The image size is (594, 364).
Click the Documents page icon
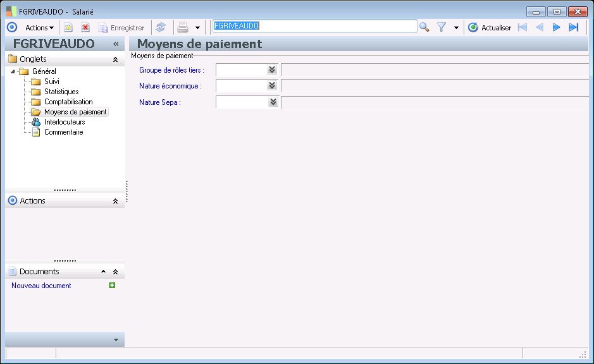[x=13, y=271]
